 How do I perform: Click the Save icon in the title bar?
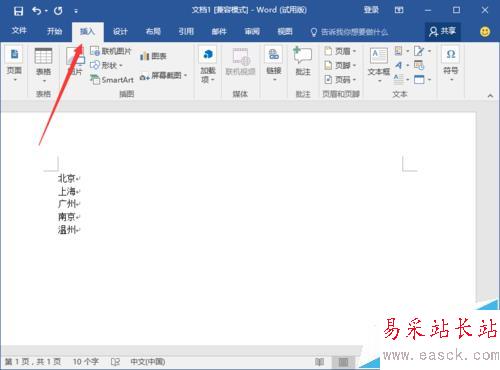pyautogui.click(x=18, y=11)
